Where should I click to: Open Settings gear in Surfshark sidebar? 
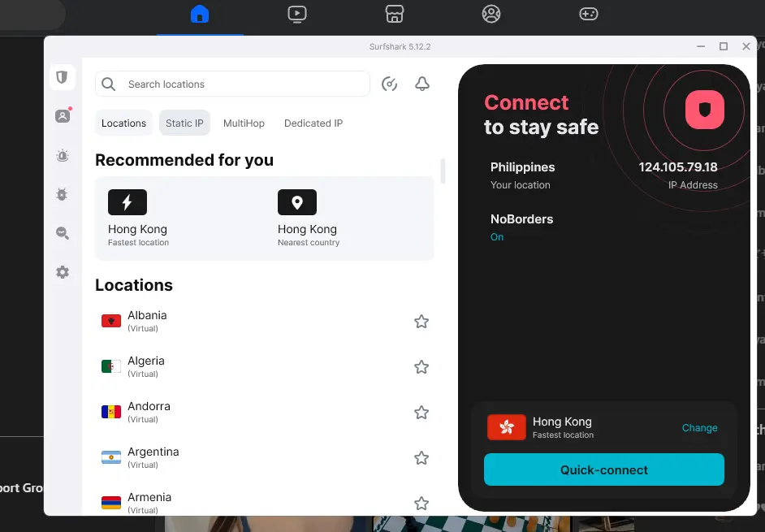click(63, 272)
